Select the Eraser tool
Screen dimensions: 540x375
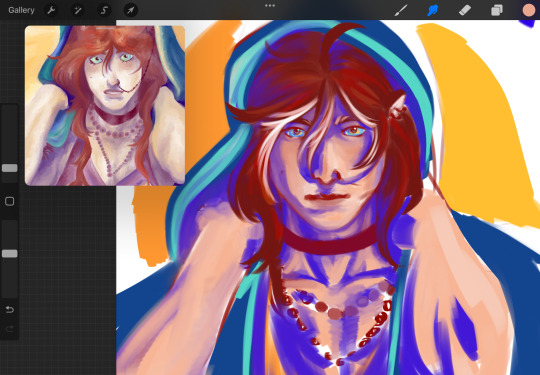tap(465, 10)
